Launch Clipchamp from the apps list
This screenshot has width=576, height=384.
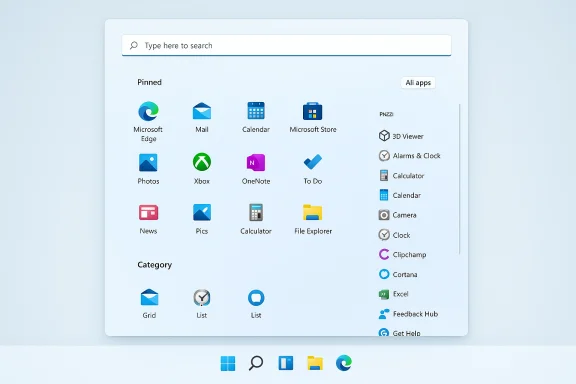coord(402,254)
